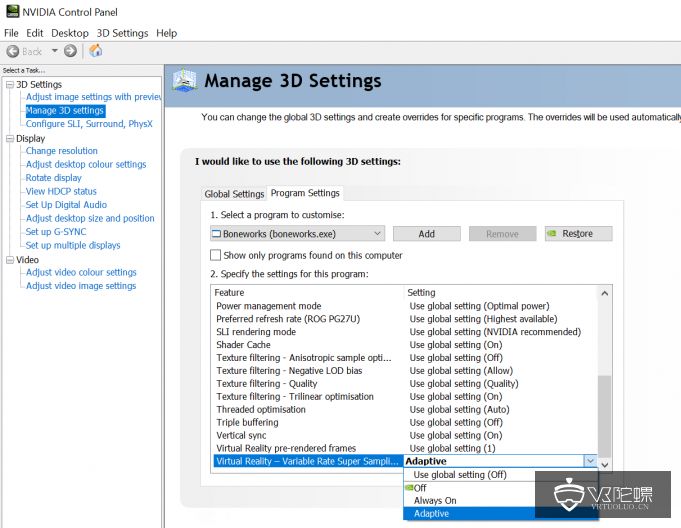Click the settings list scroll up arrow

[x=605, y=293]
